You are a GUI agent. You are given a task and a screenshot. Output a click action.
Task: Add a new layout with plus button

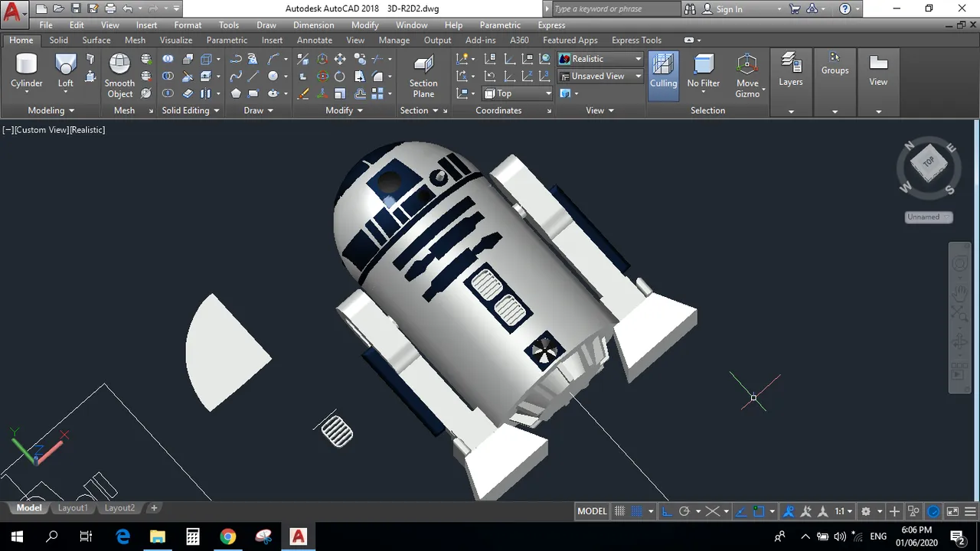pyautogui.click(x=154, y=507)
